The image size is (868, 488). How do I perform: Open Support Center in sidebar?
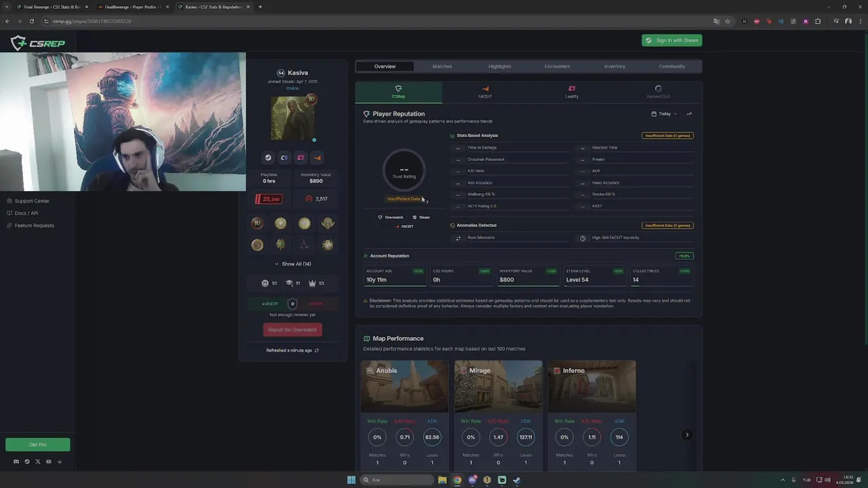28,201
